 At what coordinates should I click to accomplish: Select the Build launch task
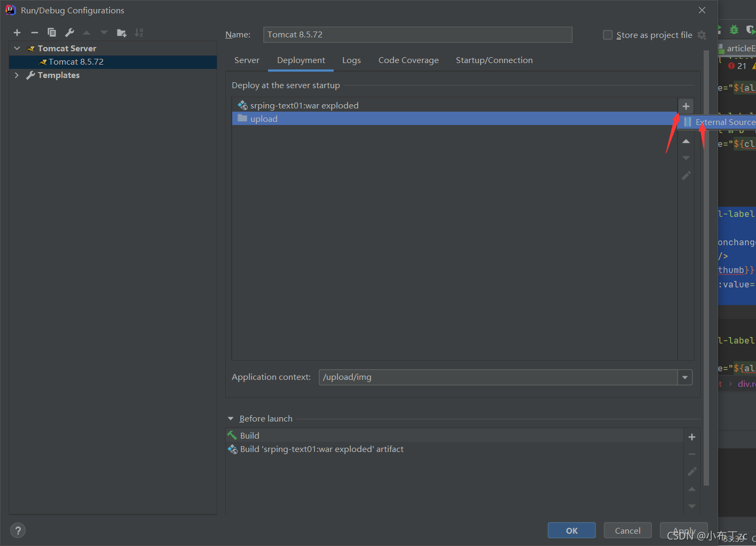454,435
